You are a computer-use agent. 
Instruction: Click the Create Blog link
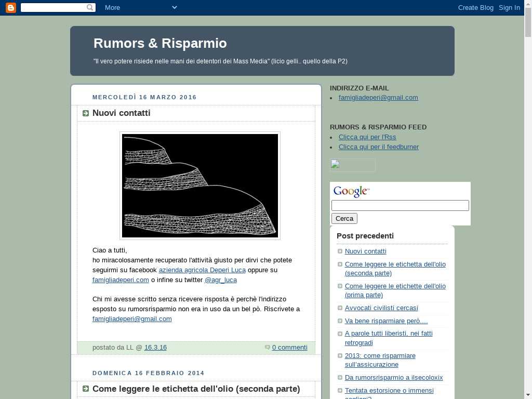pyautogui.click(x=475, y=7)
